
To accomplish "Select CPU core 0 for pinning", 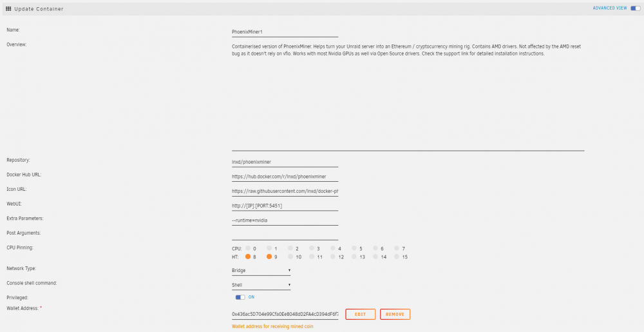I will (248, 248).
